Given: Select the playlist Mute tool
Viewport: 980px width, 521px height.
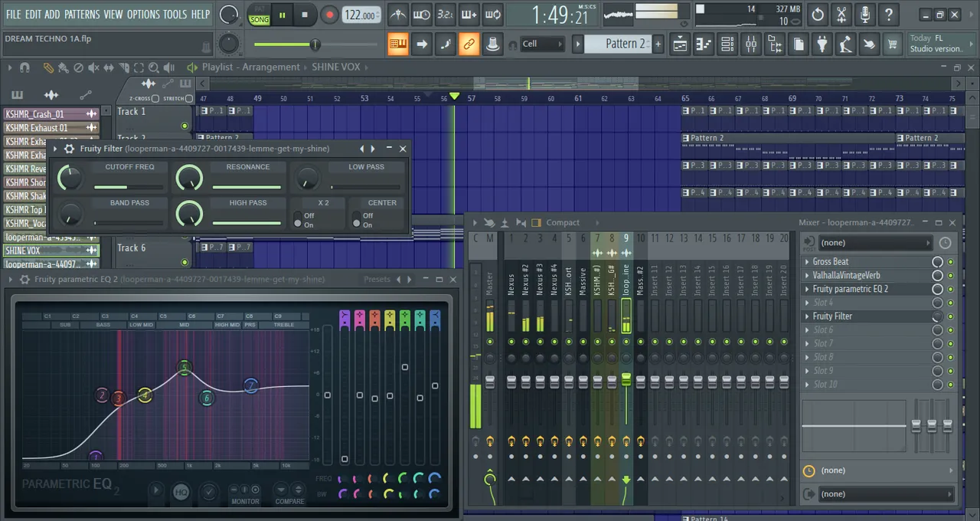Looking at the screenshot, I should point(93,67).
